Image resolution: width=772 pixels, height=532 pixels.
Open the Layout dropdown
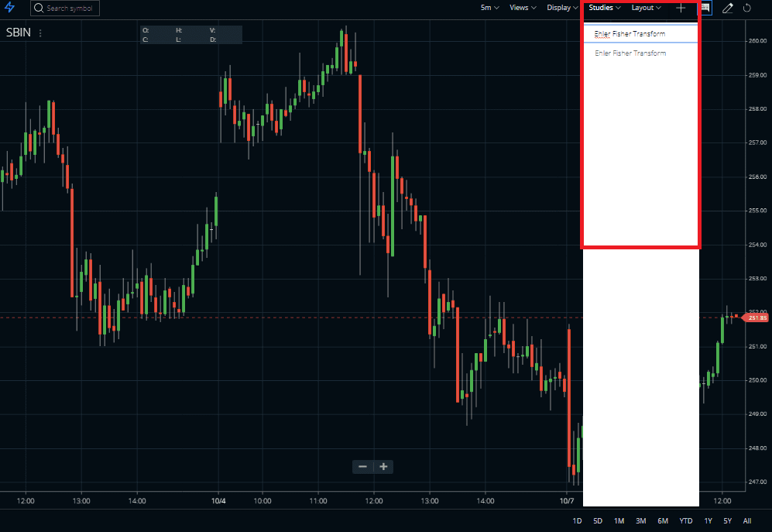pos(646,8)
